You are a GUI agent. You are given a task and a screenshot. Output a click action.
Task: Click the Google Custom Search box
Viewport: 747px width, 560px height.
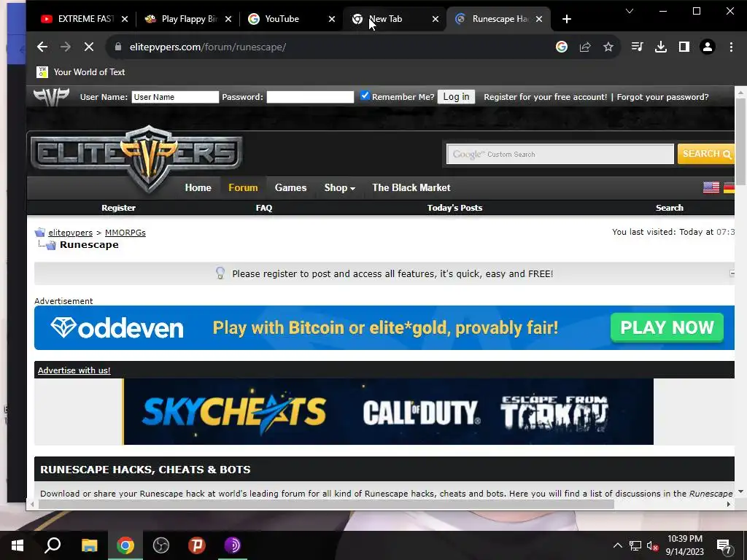[560, 155]
